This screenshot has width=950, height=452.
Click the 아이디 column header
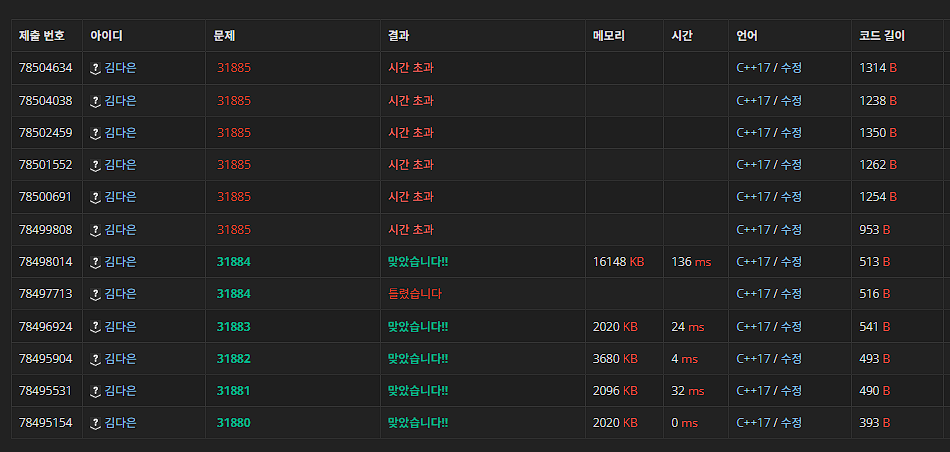(107, 36)
